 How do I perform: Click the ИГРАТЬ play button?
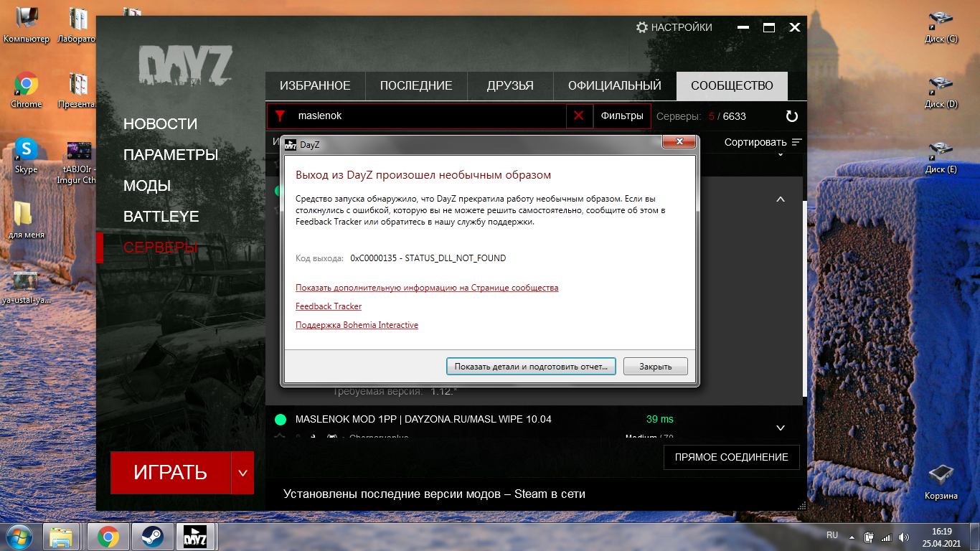[x=171, y=473]
